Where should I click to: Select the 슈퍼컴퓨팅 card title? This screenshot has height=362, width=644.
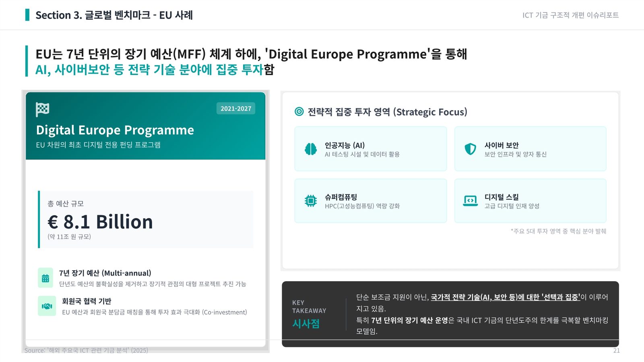point(341,197)
